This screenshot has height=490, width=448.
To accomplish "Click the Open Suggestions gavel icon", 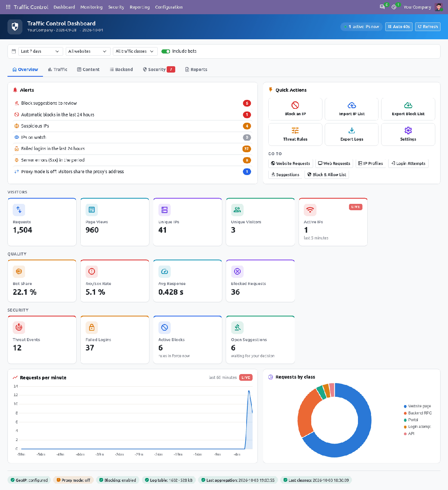I will [237, 328].
